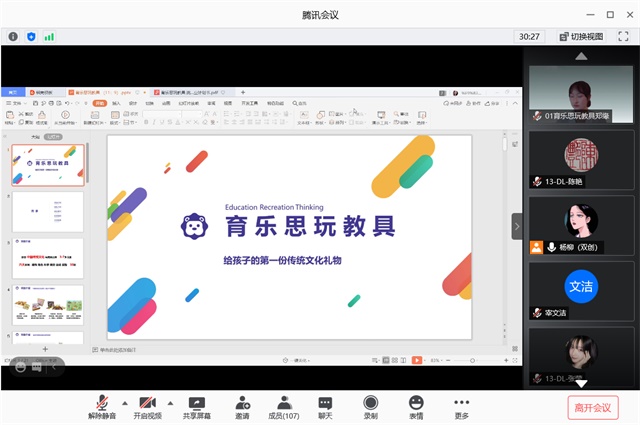Image resolution: width=640 pixels, height=425 pixels.
Task: Open the chat (聊天) panel
Action: 325,405
